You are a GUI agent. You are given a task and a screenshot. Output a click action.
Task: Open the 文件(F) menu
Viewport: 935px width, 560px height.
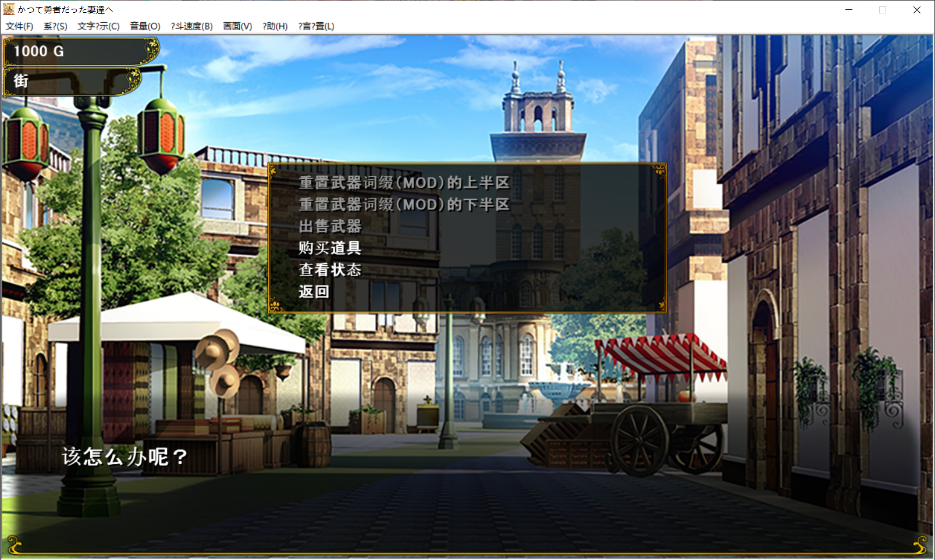(x=19, y=26)
